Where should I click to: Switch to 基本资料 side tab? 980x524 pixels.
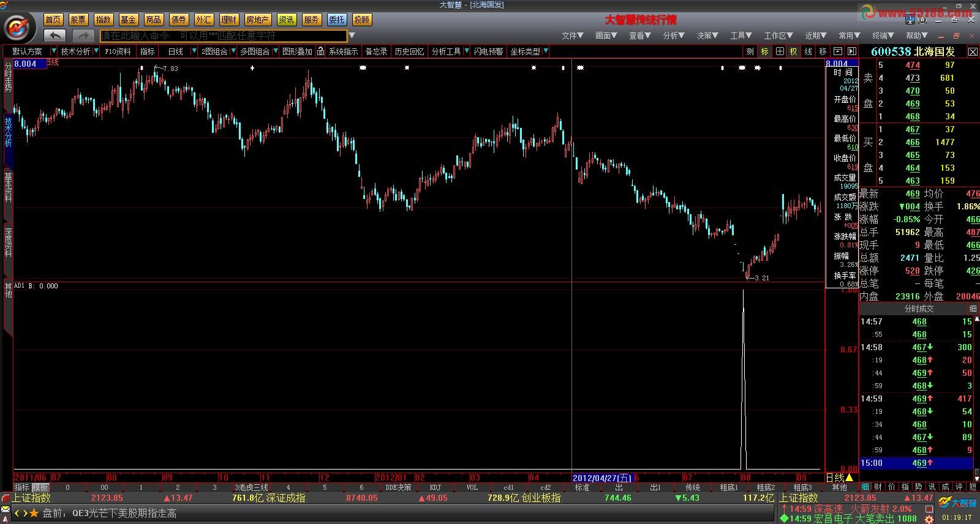coord(8,187)
